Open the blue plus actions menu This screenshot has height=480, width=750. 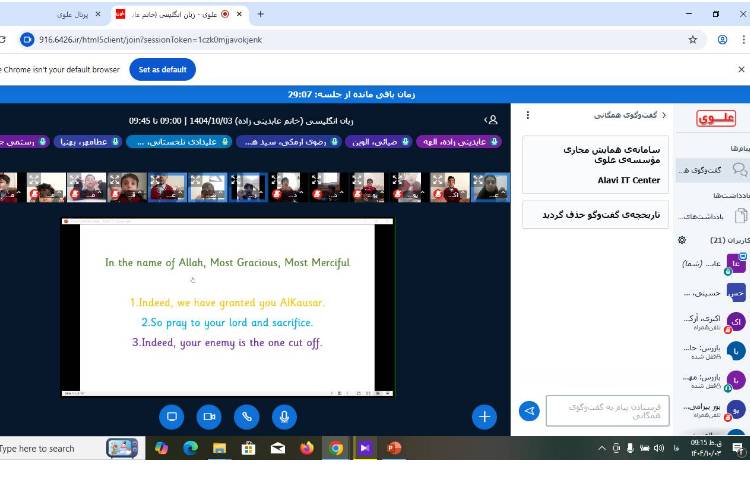tap(484, 416)
